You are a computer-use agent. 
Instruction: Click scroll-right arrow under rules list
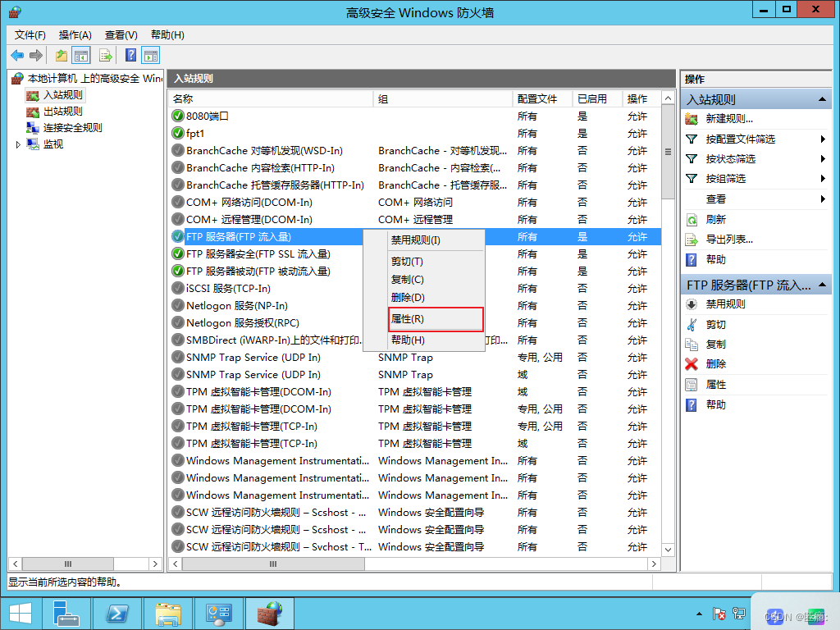click(654, 564)
